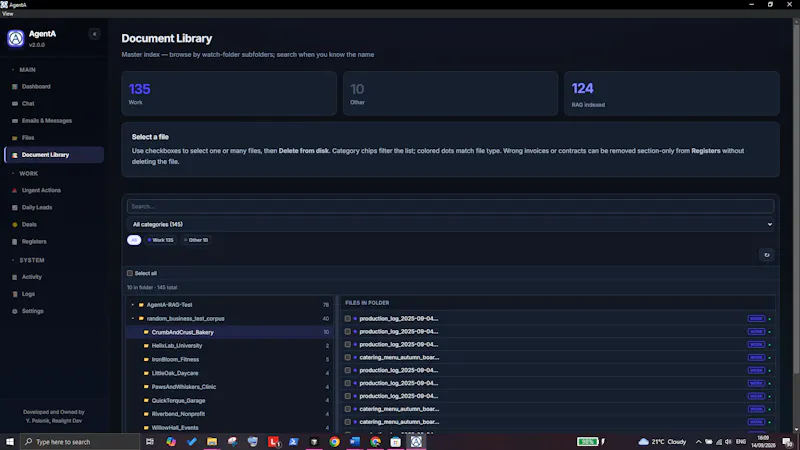Click the 124 RAG indexed stat card
Screen dimensions: 800x450
(672, 93)
